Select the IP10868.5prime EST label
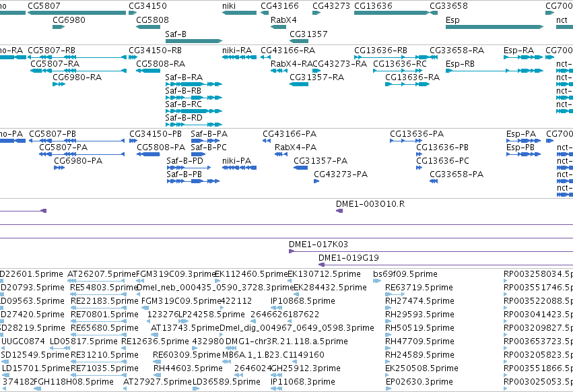573x392 pixels. 302,301
